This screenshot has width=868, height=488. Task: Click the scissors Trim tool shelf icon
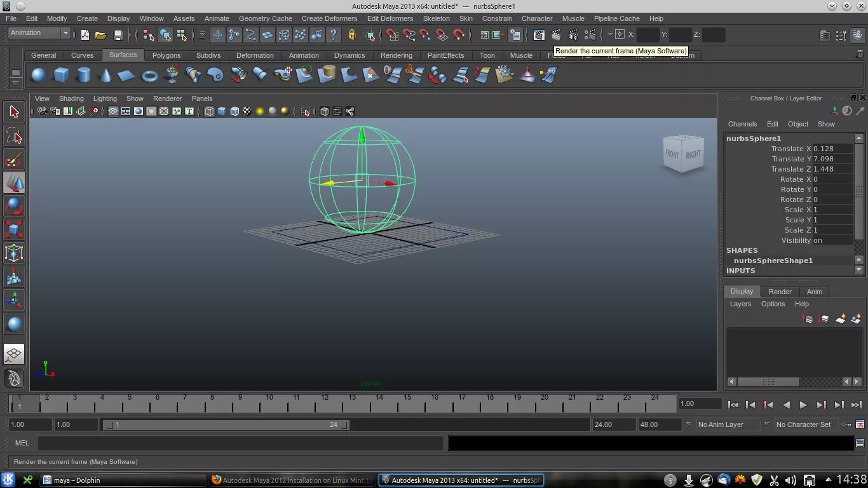415,76
